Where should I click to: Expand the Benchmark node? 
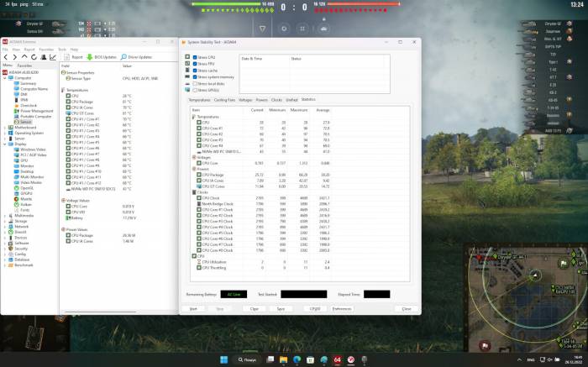pos(5,265)
